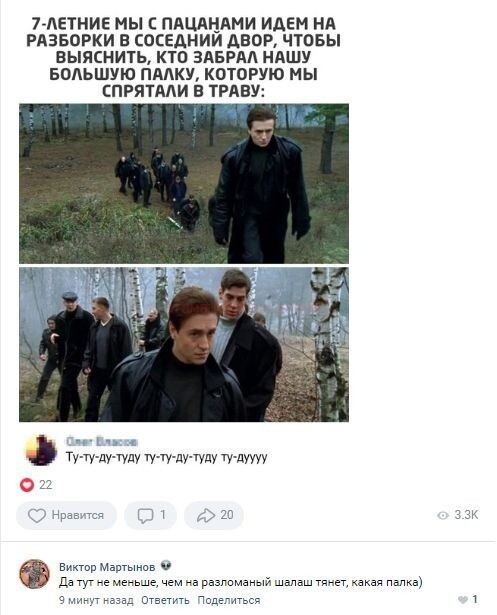Viewport: 497px width, 615px height.
Task: Like the post with the Нравится heart button
Action: tap(66, 515)
